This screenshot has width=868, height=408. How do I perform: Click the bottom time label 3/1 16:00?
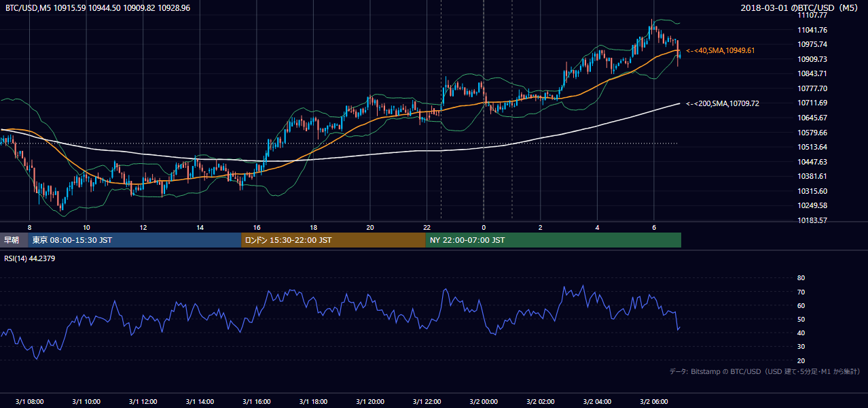pos(256,401)
